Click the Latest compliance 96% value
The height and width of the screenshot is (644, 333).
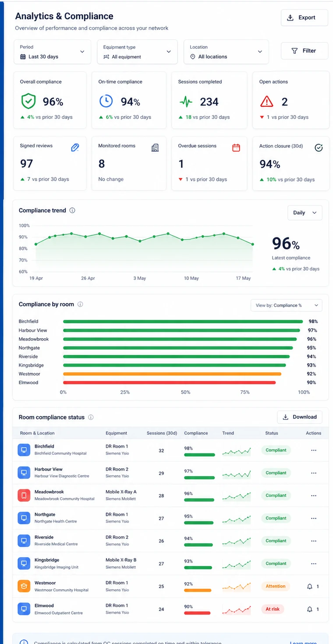pos(286,244)
